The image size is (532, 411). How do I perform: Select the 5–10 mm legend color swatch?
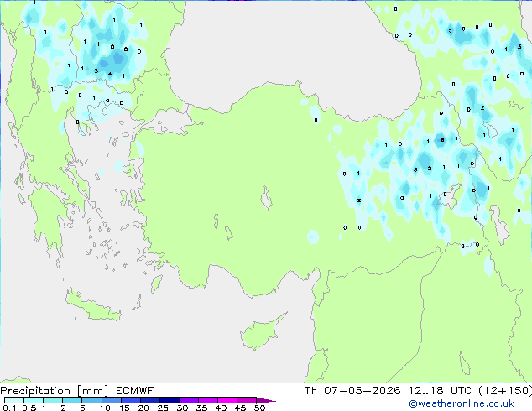(91, 400)
